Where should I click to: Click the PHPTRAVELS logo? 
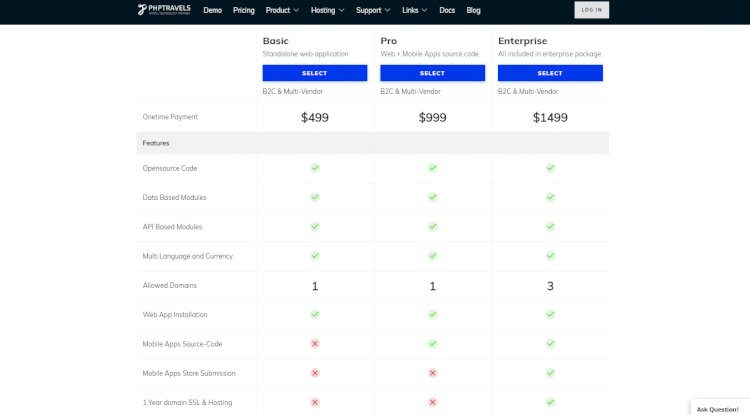[x=164, y=10]
